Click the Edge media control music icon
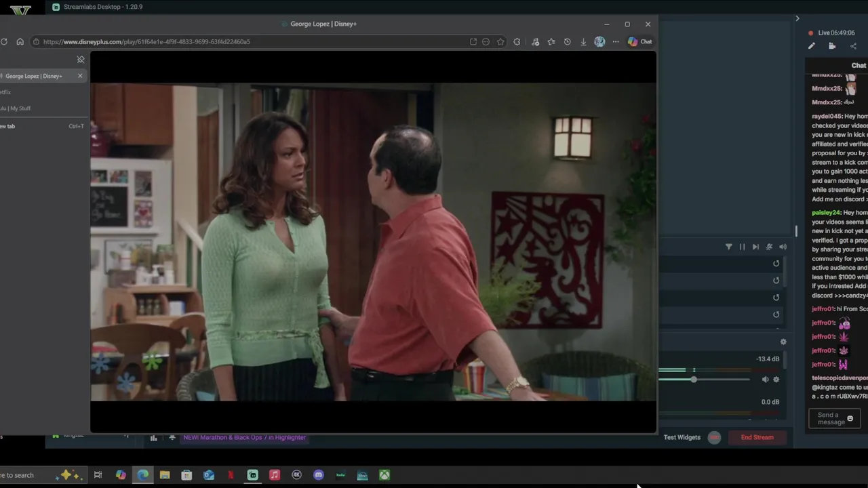 tap(535, 41)
